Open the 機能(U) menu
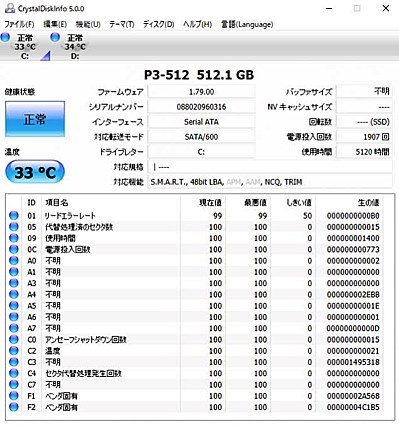 [x=88, y=24]
